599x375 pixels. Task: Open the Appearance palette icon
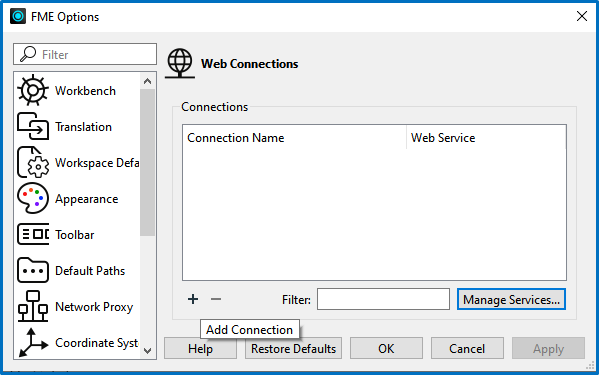(33, 198)
